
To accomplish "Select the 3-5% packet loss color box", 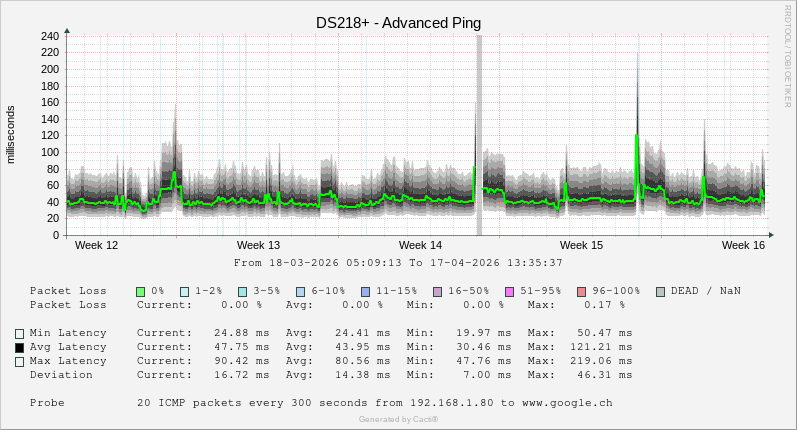I will pos(243,291).
